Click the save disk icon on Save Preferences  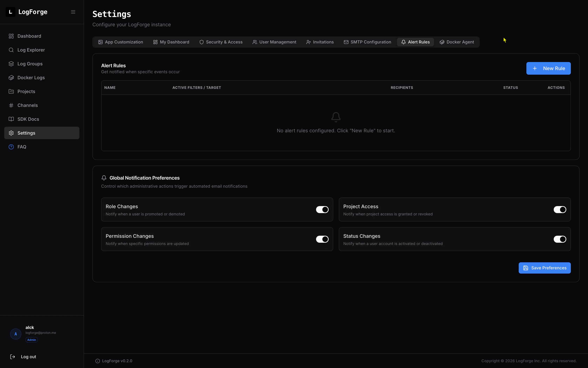coord(526,268)
